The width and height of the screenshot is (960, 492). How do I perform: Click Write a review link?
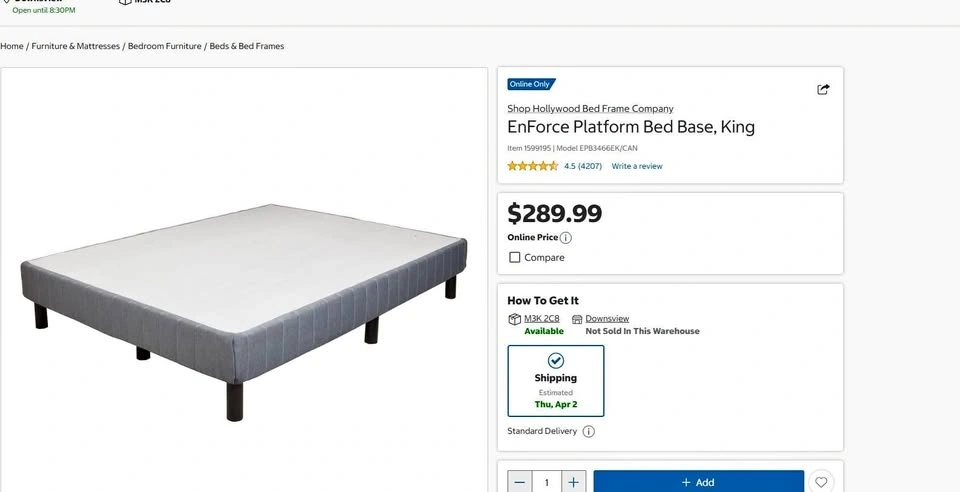point(637,166)
